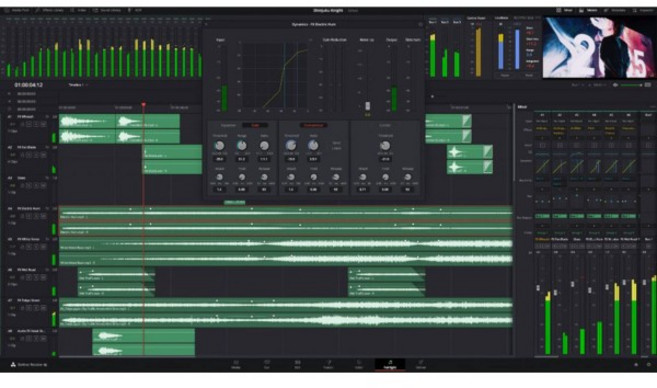Show the Index panel
The width and height of the screenshot is (657, 388).
click(78, 10)
